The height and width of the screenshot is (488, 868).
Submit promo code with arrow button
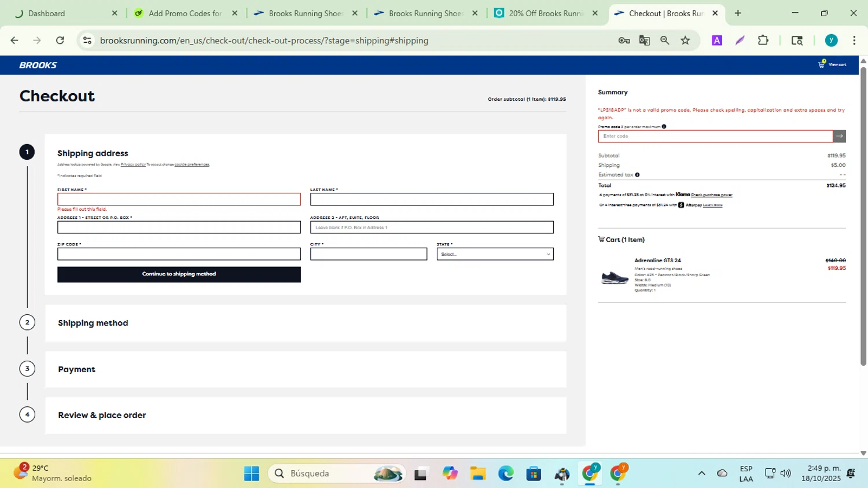coord(839,136)
